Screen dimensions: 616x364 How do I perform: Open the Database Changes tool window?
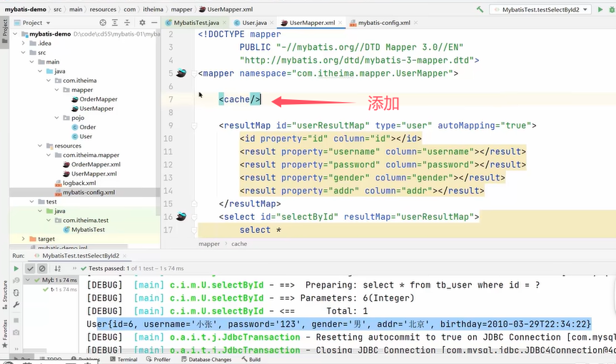(x=206, y=359)
